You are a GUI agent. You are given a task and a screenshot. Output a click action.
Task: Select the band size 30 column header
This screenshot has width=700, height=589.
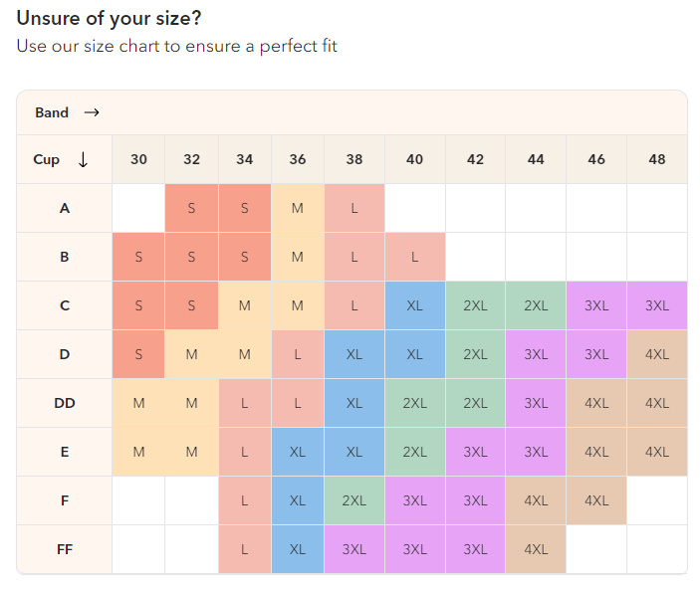138,159
